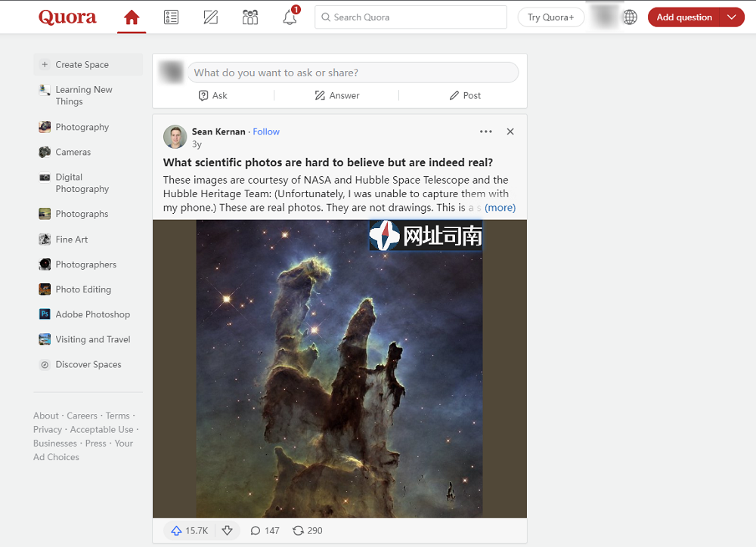This screenshot has width=756, height=547.
Task: Open the question about scientific photos
Action: (328, 162)
